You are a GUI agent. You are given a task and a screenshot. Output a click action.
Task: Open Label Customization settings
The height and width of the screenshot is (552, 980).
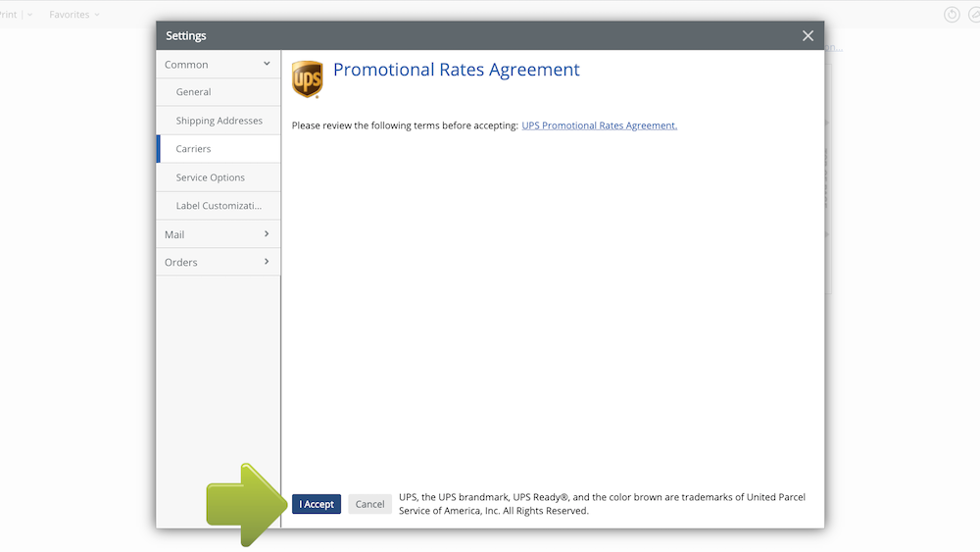click(219, 206)
